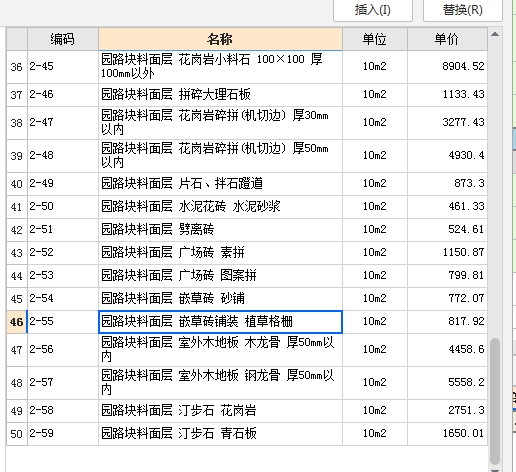Click the price 5558.2
Screen dimensions: 516x472
pos(466,382)
